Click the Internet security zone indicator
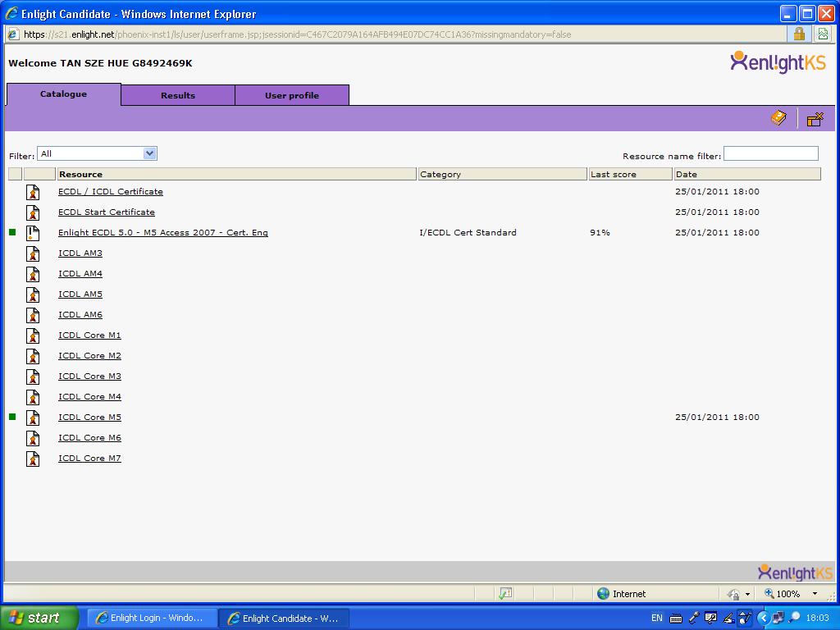The width and height of the screenshot is (840, 630). (622, 594)
